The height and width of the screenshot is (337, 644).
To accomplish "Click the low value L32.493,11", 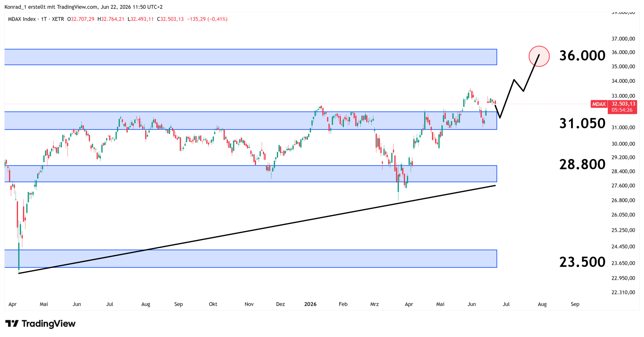I will tap(140, 19).
